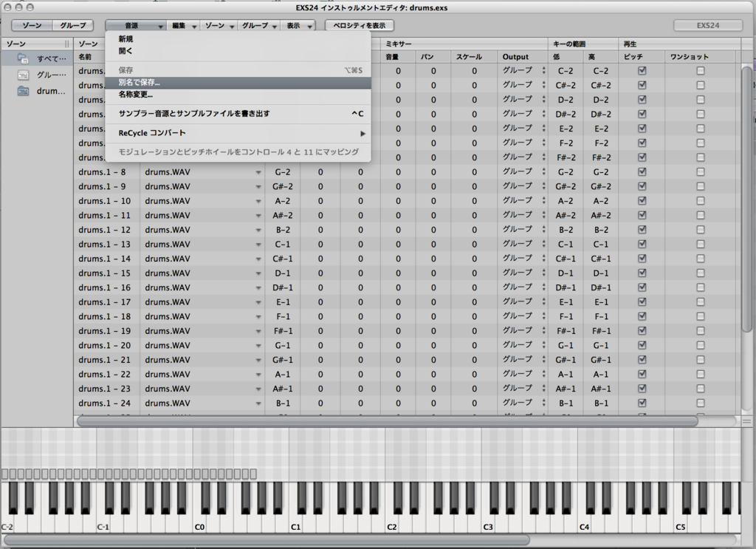Click the グループ view button
This screenshot has width=756, height=549.
click(73, 26)
